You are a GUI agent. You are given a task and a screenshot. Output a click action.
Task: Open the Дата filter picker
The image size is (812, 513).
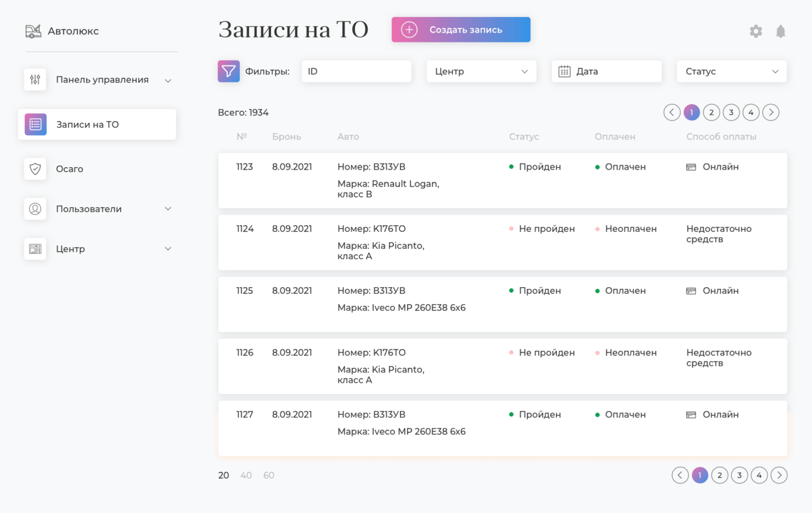pyautogui.click(x=607, y=71)
